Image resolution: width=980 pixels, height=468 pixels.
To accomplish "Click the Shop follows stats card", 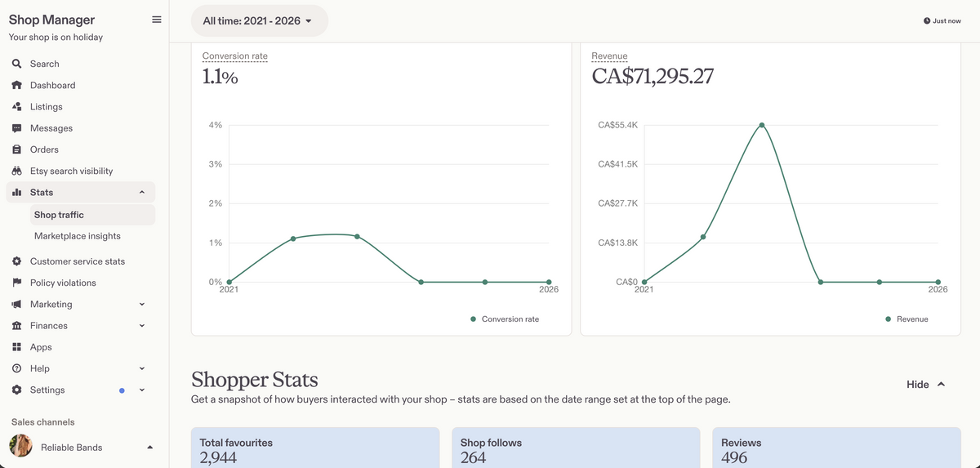I will tap(576, 448).
